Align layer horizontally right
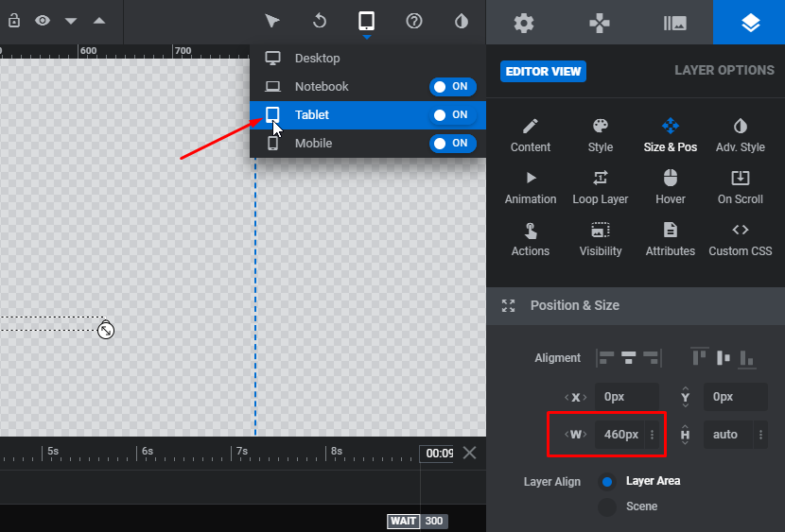Screen dimensions: 785x532 (x=651, y=358)
